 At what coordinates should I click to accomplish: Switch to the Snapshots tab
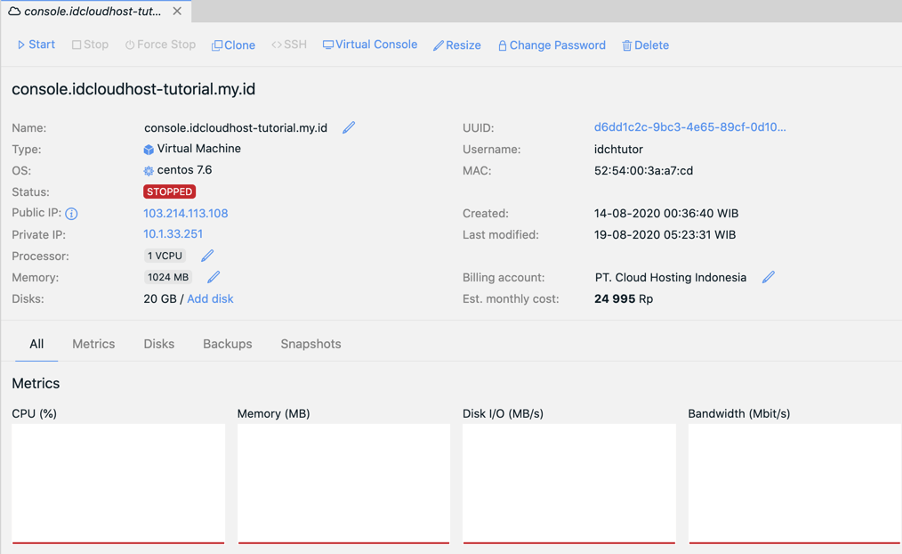point(311,343)
